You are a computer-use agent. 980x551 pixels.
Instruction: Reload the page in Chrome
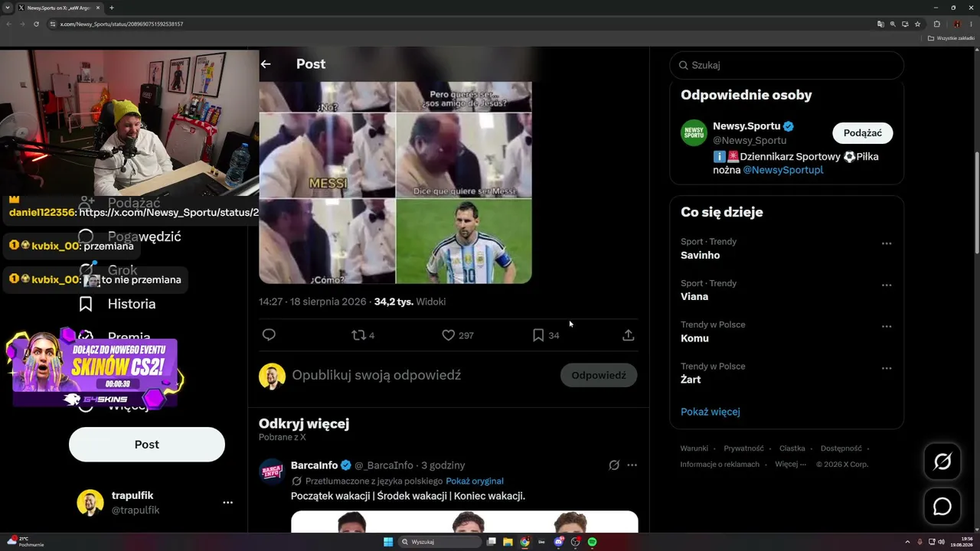tap(36, 24)
